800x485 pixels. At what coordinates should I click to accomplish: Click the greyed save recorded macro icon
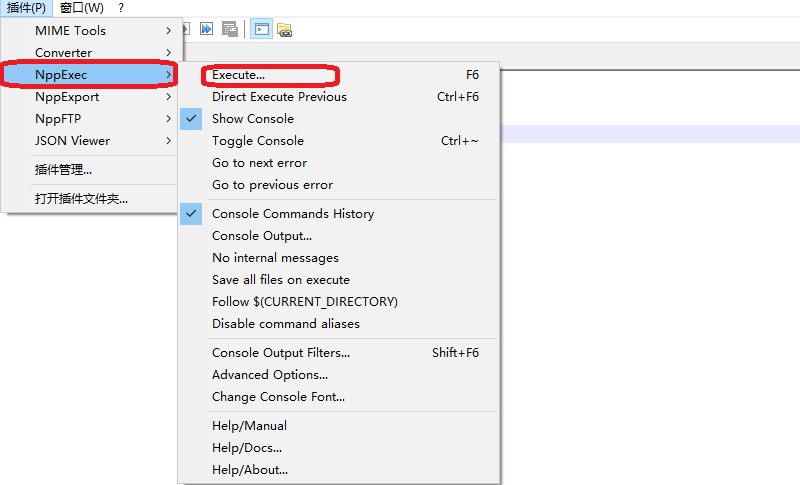click(230, 29)
